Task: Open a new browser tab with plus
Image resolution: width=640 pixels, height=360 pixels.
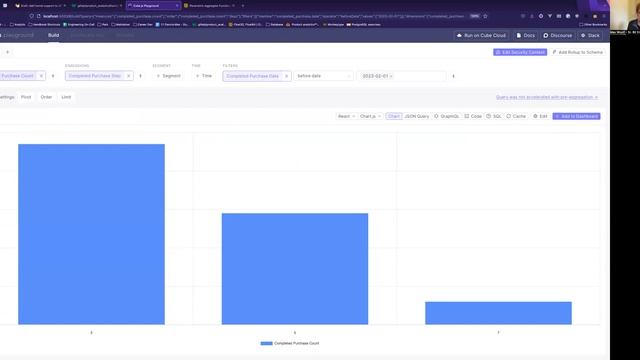Action: (243, 6)
